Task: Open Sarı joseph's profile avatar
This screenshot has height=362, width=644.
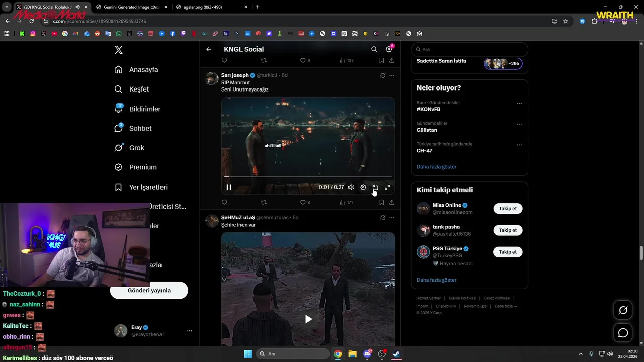Action: click(212, 79)
